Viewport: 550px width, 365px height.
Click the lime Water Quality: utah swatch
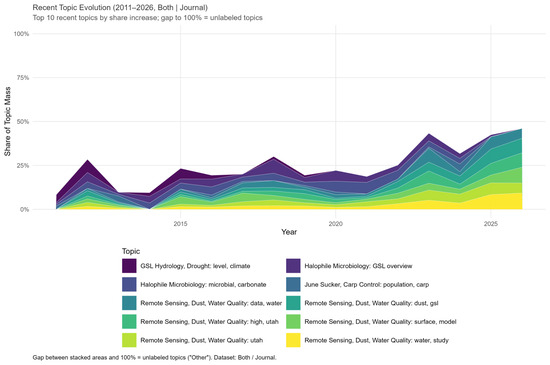coord(129,340)
